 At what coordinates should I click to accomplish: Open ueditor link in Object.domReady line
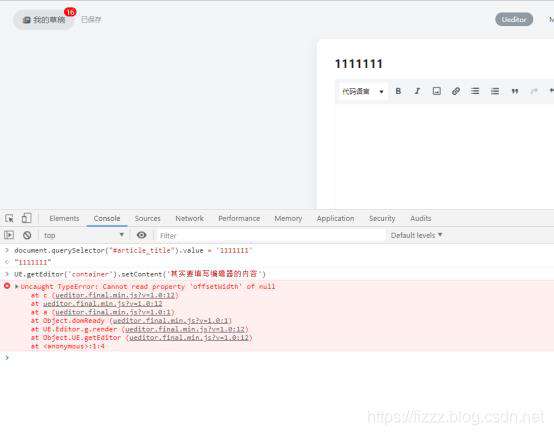tap(171, 321)
